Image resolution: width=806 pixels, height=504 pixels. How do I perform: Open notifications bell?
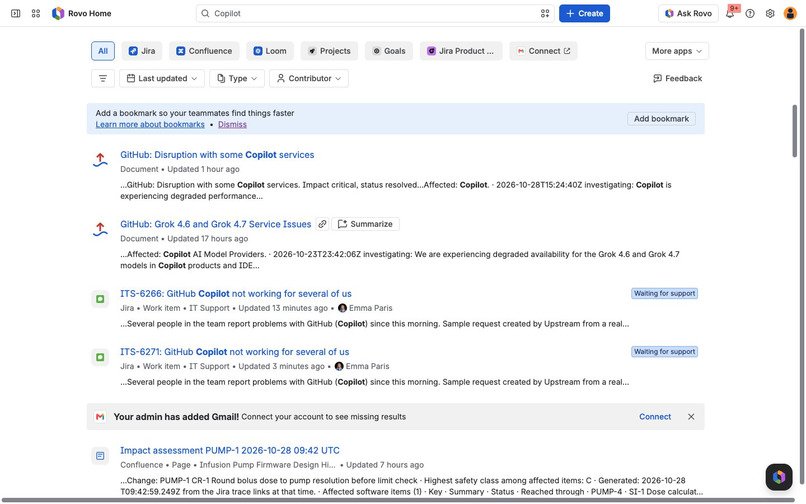click(730, 13)
